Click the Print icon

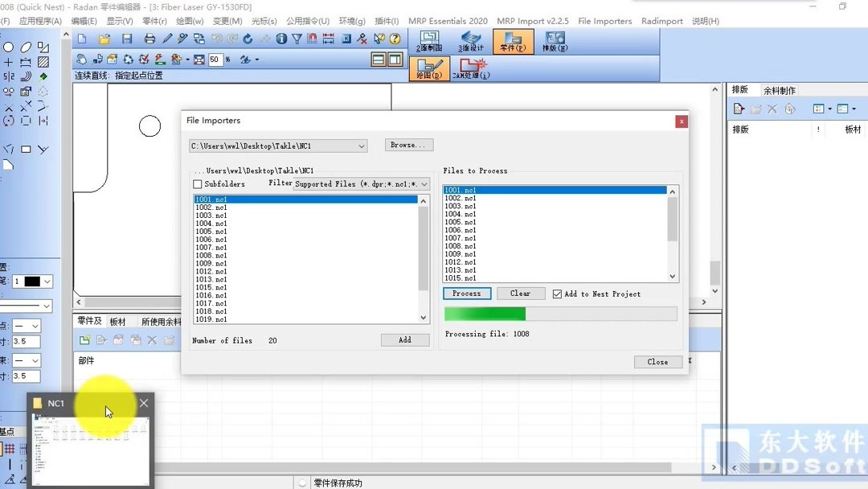point(149,39)
